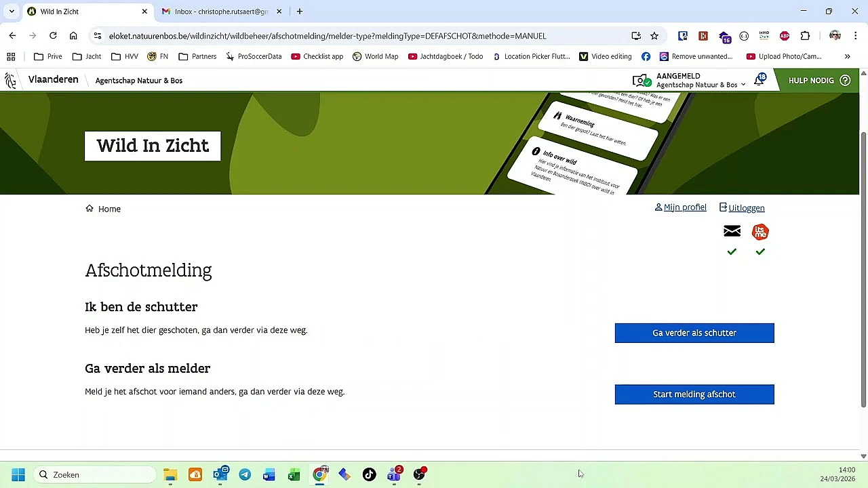Bookmark page with the star icon
The height and width of the screenshot is (488, 868).
(654, 36)
